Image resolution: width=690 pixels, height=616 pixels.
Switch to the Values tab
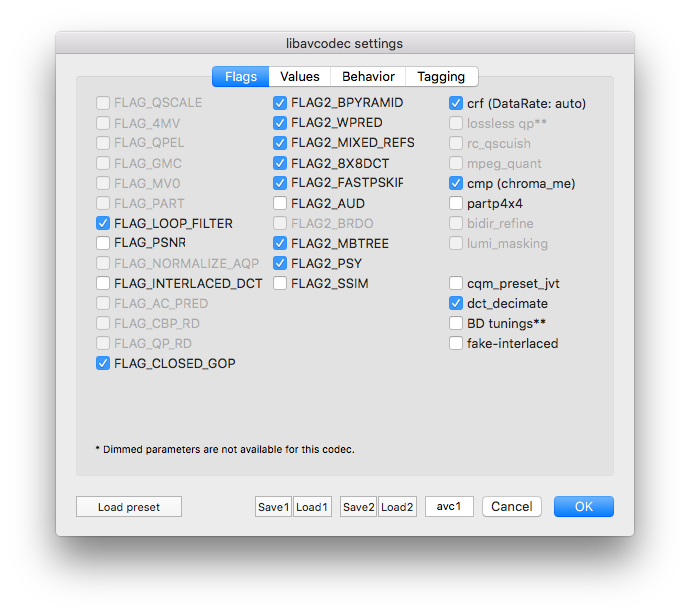pyautogui.click(x=300, y=77)
